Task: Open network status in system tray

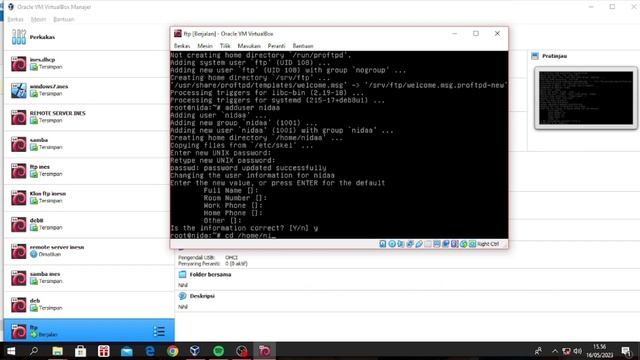Action: (x=566, y=351)
